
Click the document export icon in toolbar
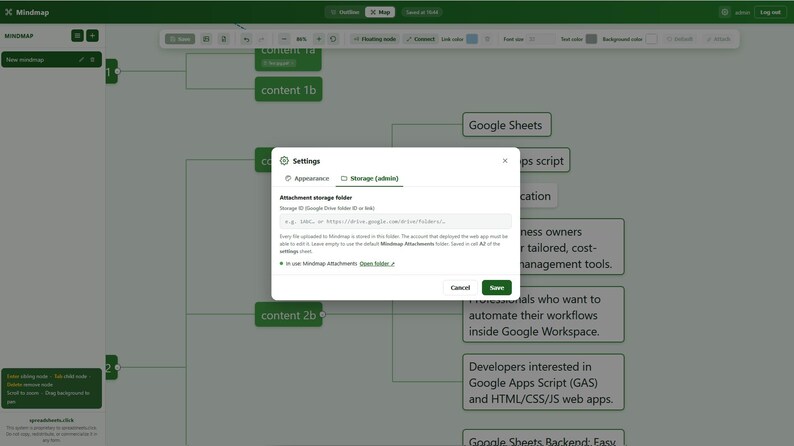point(223,39)
